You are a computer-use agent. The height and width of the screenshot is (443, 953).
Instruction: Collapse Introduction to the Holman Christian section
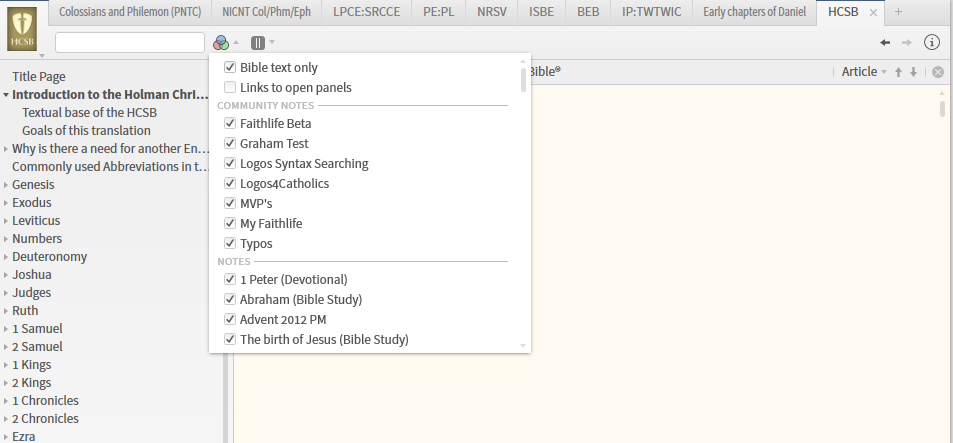coord(6,95)
